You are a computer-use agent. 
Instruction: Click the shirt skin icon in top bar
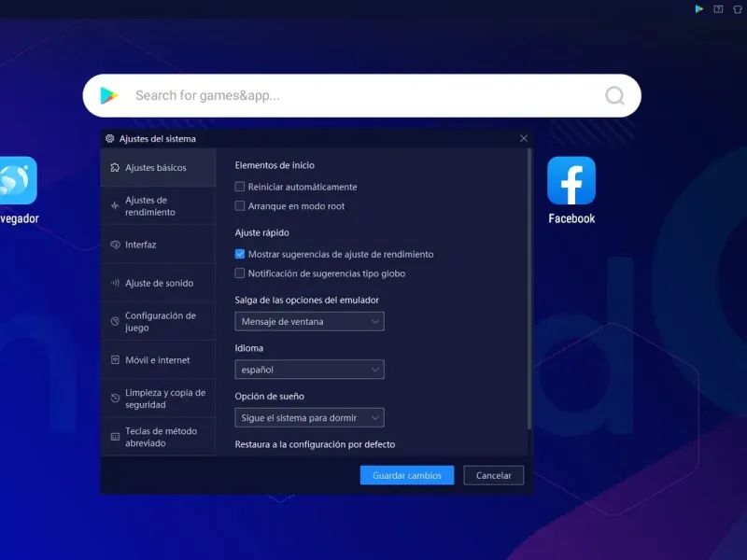tap(738, 9)
